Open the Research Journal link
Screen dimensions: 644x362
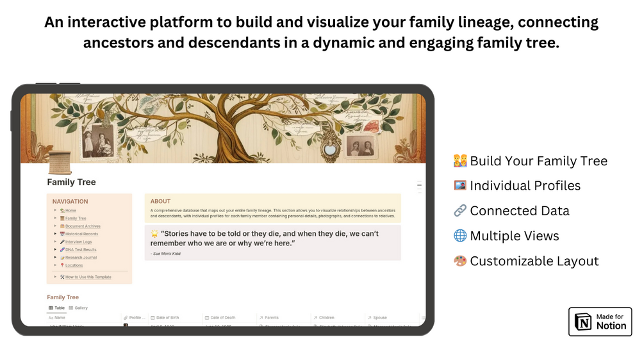tap(81, 258)
